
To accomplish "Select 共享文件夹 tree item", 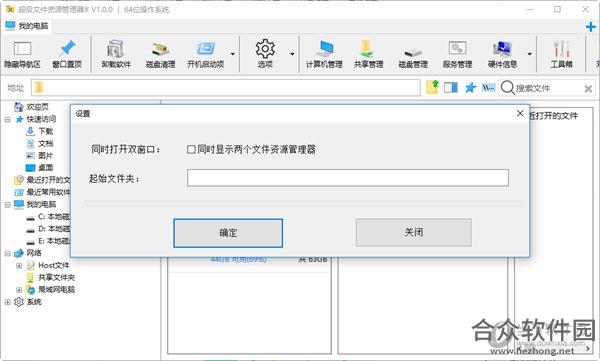I will click(x=56, y=277).
